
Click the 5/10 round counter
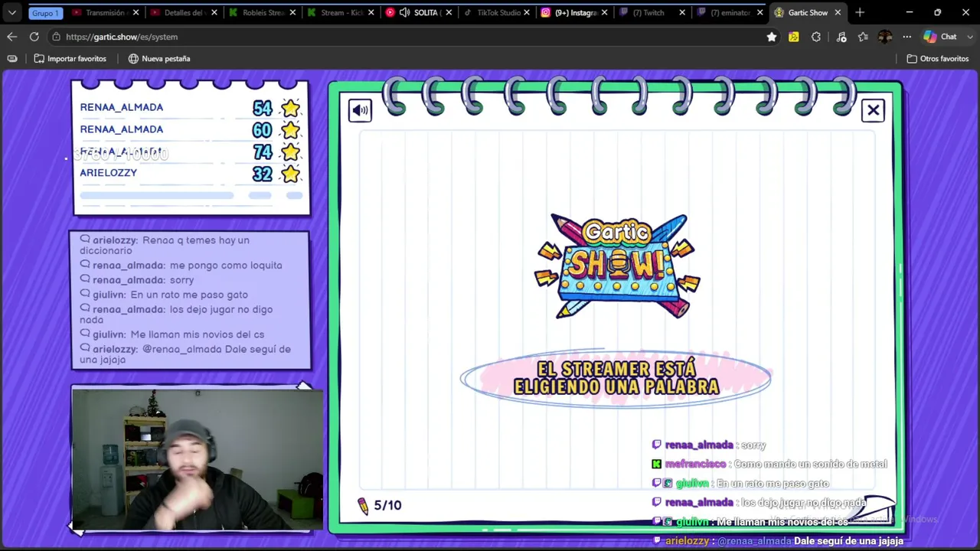click(380, 505)
